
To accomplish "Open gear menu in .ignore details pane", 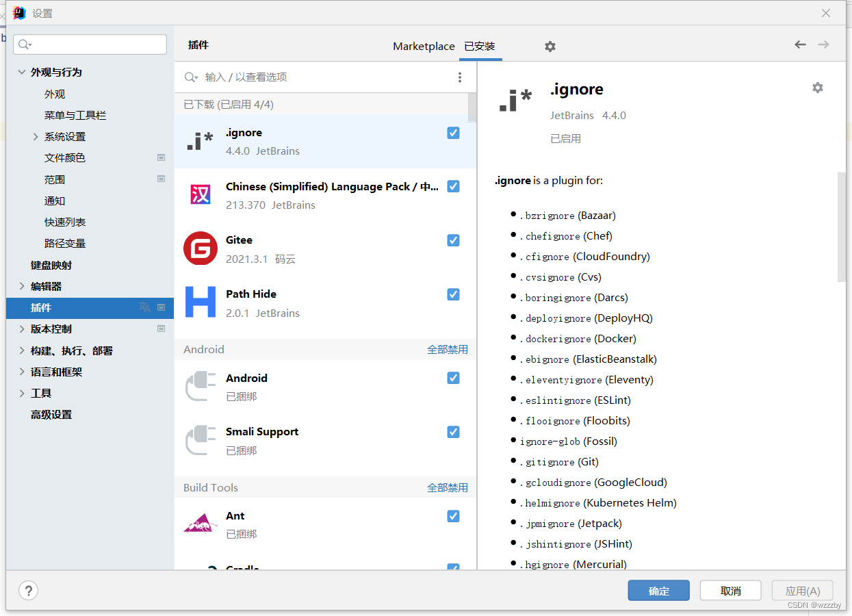I will tap(817, 88).
